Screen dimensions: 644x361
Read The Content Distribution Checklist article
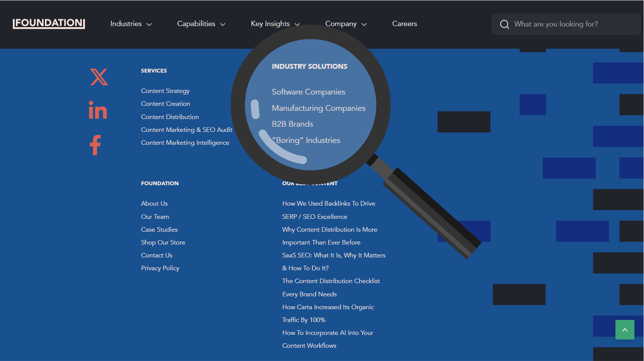(x=331, y=281)
